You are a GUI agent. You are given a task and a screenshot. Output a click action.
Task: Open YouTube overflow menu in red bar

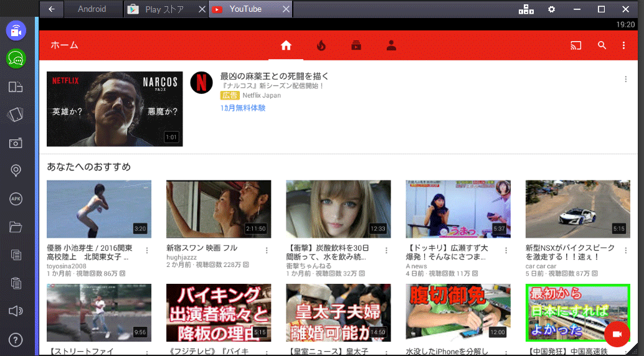tap(623, 45)
